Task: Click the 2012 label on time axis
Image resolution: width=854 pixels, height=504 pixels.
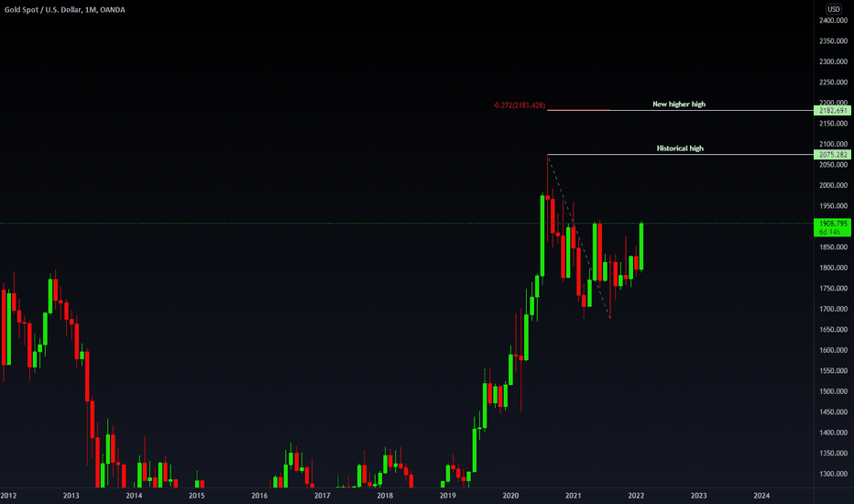Action: (x=8, y=495)
